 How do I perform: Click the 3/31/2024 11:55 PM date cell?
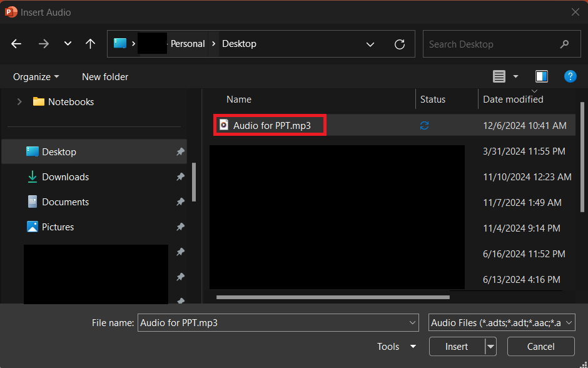(524, 151)
